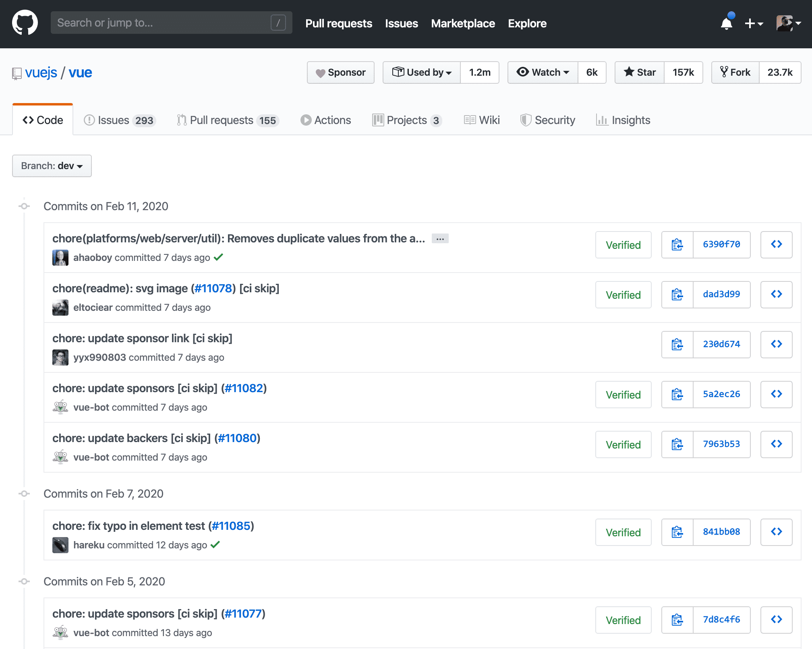Open Pull requests in top navigation
The height and width of the screenshot is (649, 812).
tap(338, 23)
